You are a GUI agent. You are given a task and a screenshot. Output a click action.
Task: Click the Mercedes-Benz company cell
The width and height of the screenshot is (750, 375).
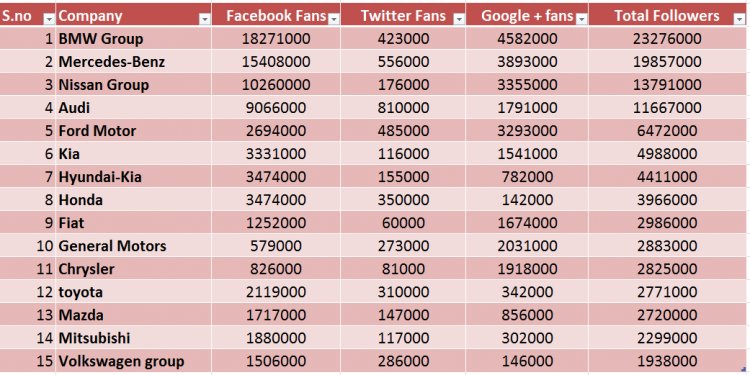(133, 62)
